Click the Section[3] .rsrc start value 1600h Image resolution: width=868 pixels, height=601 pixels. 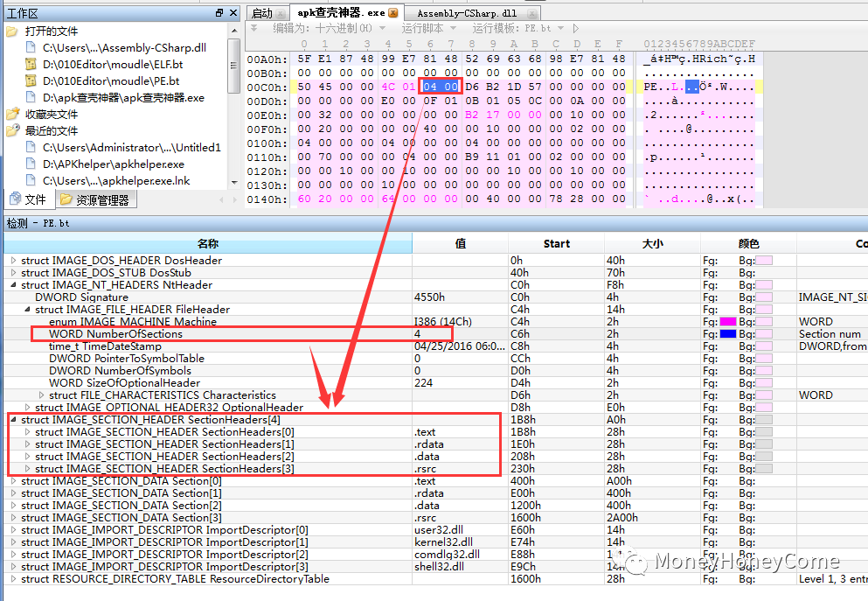click(x=525, y=517)
